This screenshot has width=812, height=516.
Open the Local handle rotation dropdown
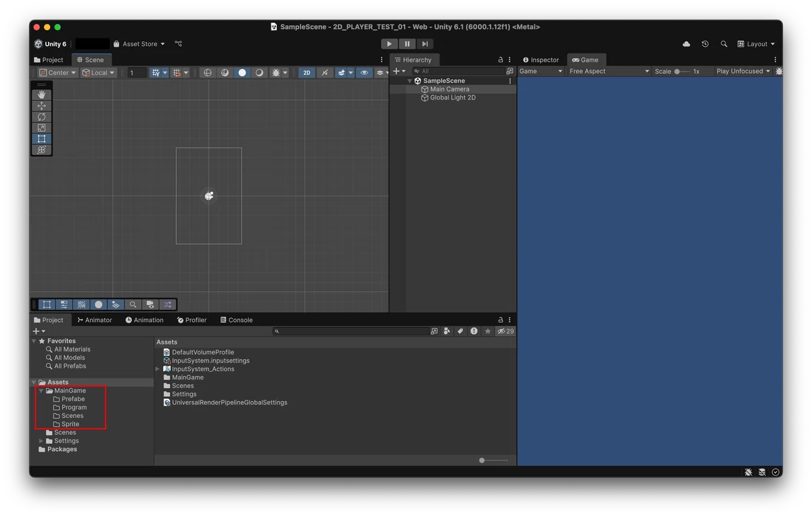pos(99,72)
